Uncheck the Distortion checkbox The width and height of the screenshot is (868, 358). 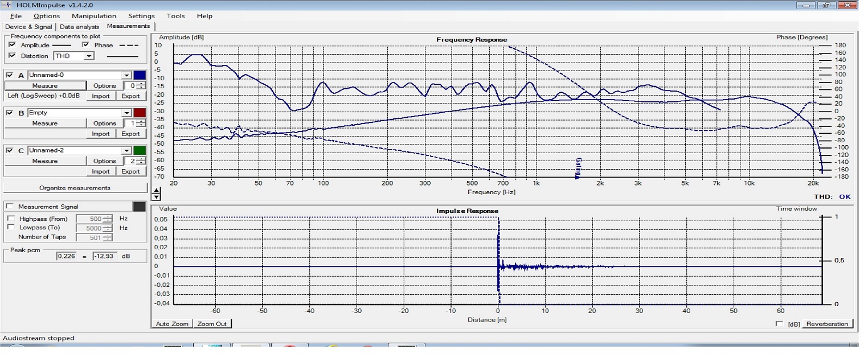click(x=13, y=56)
